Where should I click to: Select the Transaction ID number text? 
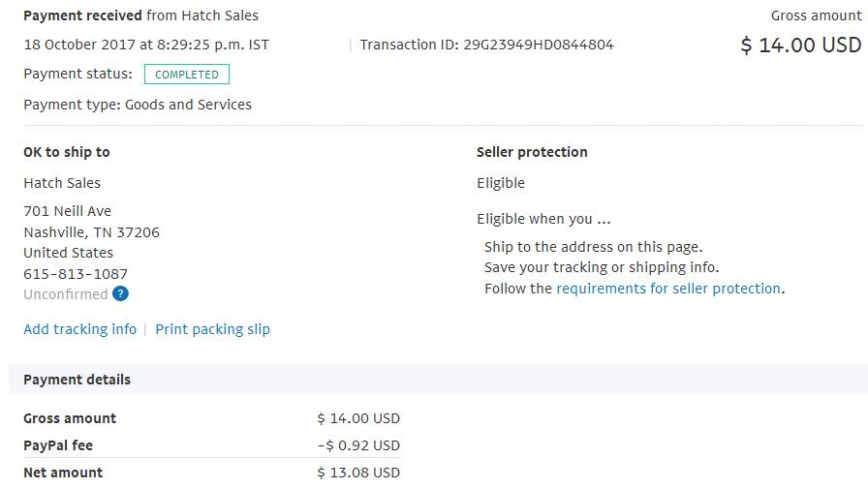pyautogui.click(x=538, y=45)
